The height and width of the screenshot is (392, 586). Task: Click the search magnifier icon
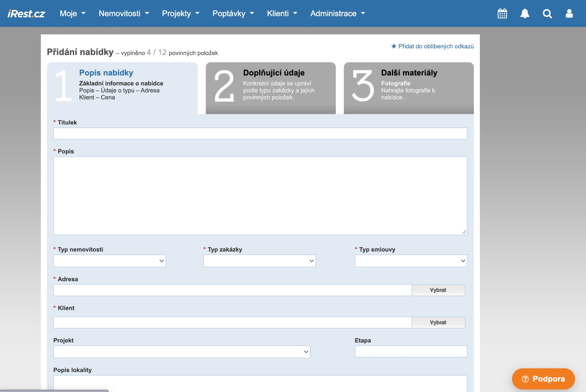pos(547,13)
